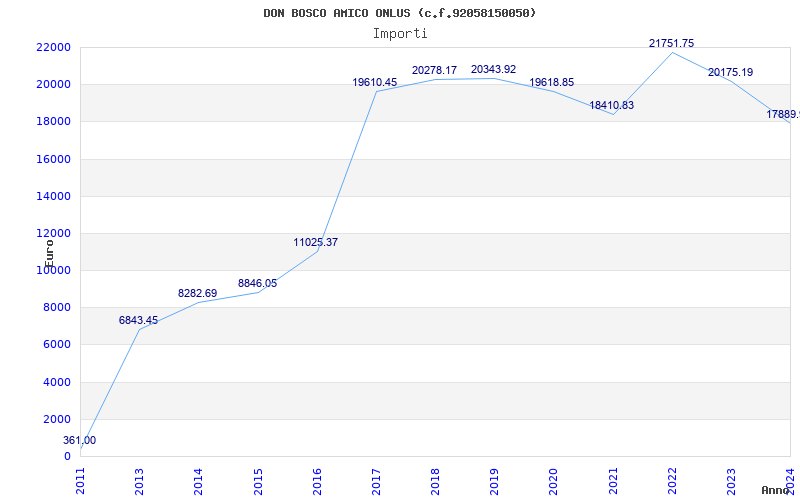Click the x-axis year 2011
The height and width of the screenshot is (500, 800).
click(80, 482)
